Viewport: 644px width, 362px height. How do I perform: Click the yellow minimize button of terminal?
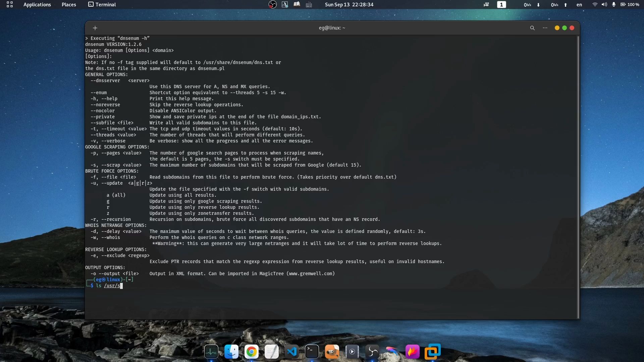click(x=557, y=28)
